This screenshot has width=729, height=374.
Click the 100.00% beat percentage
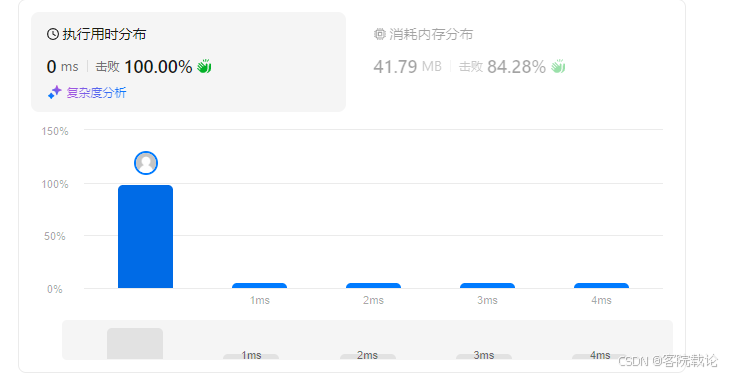click(158, 67)
